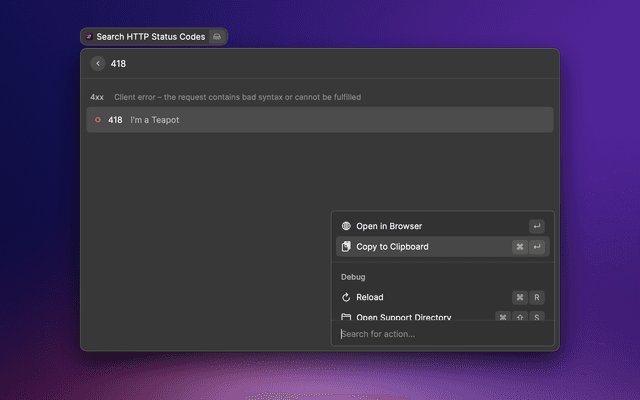Focus the Search for action field

[440, 334]
